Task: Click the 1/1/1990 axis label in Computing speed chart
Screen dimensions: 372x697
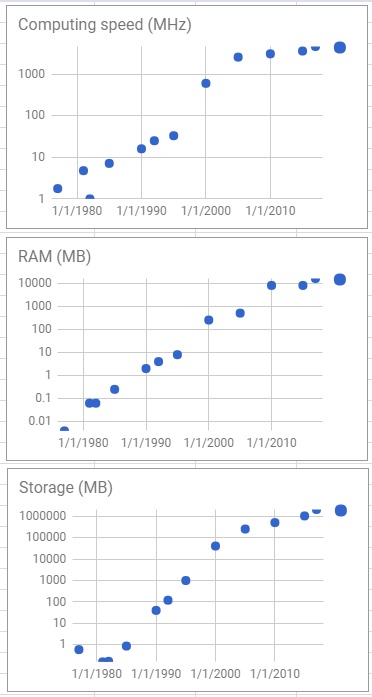Action: click(x=141, y=210)
